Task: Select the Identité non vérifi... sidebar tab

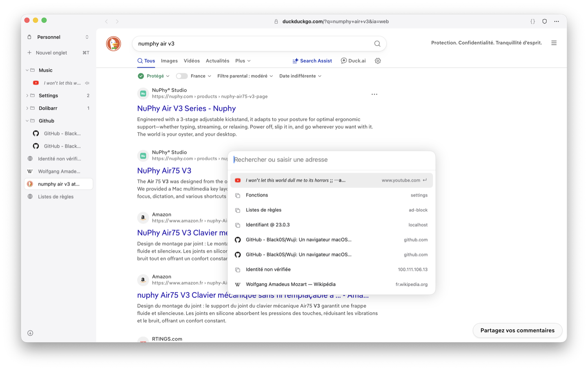Action: [58, 159]
